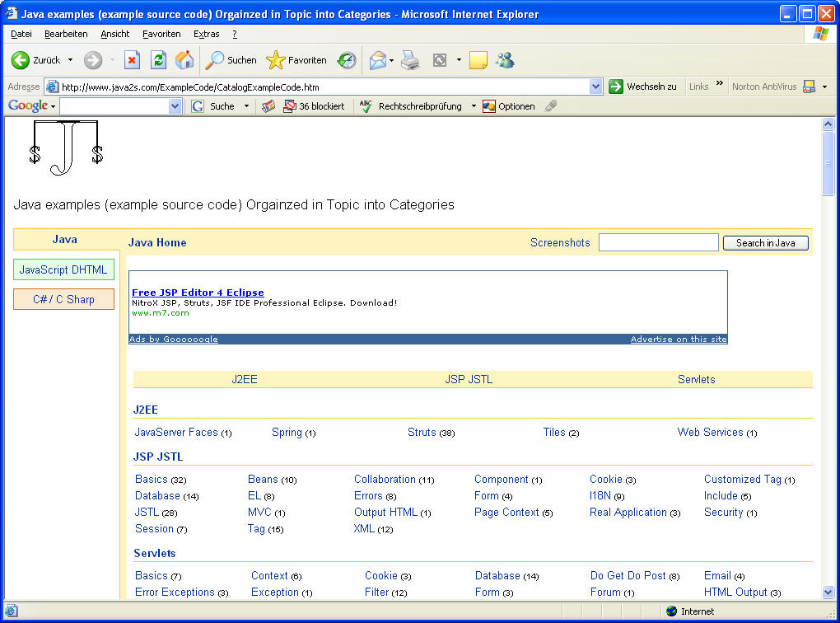Expand the mail button dropdown arrow

pyautogui.click(x=391, y=60)
